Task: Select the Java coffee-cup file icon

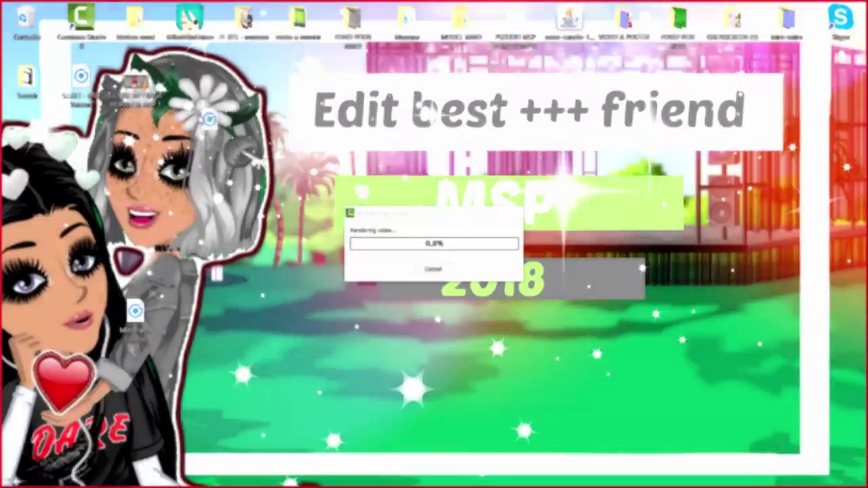Action: (x=570, y=18)
